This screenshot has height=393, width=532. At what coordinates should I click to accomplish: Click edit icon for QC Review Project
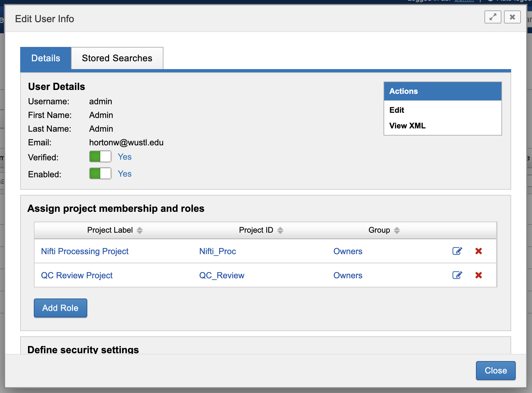coord(457,275)
